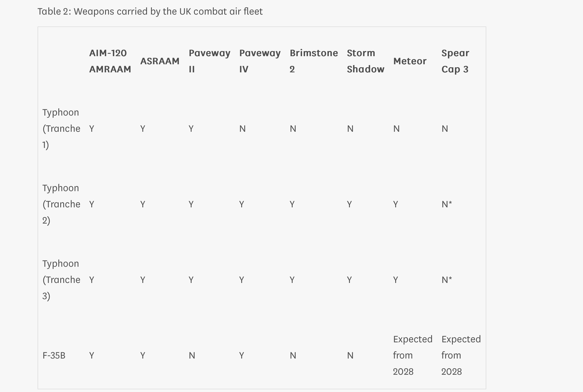
Task: Click Tranche 1 Meteor 'N' cell
Action: [396, 129]
